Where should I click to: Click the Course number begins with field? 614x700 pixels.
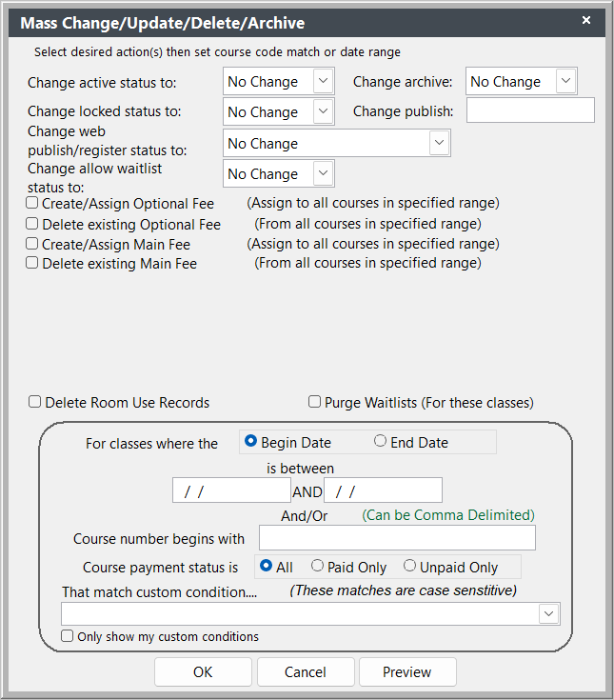click(x=397, y=537)
